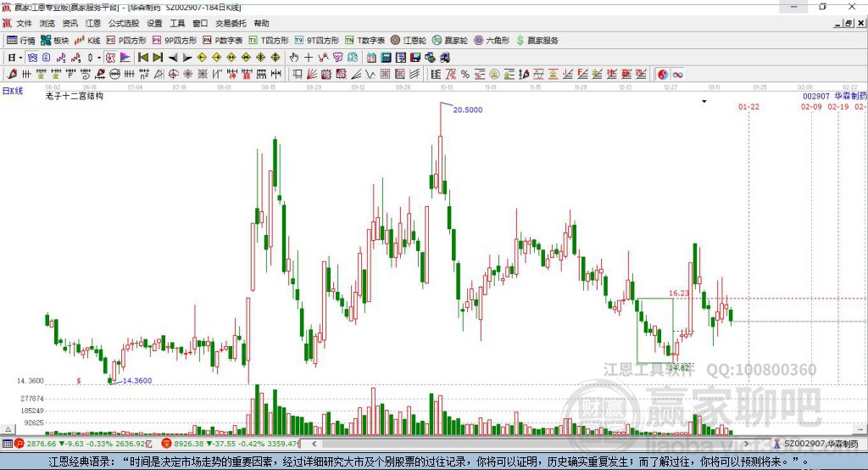Toggle the flag volume chart icon

pos(125,58)
